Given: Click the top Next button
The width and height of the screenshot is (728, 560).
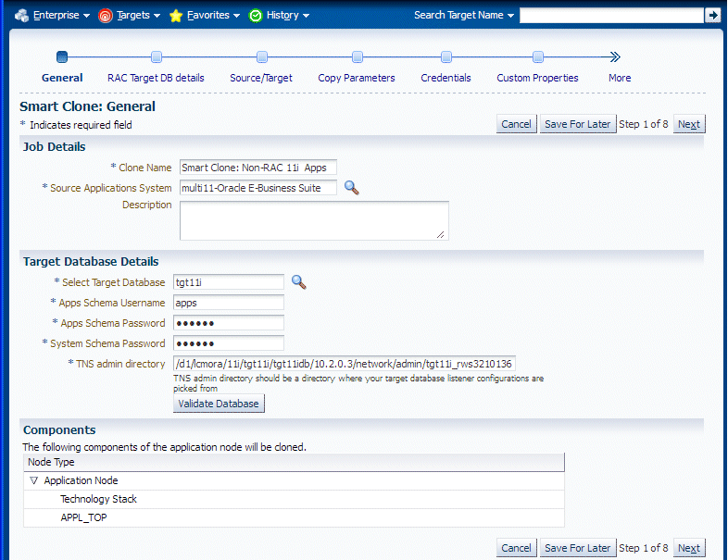Looking at the screenshot, I should pyautogui.click(x=689, y=124).
